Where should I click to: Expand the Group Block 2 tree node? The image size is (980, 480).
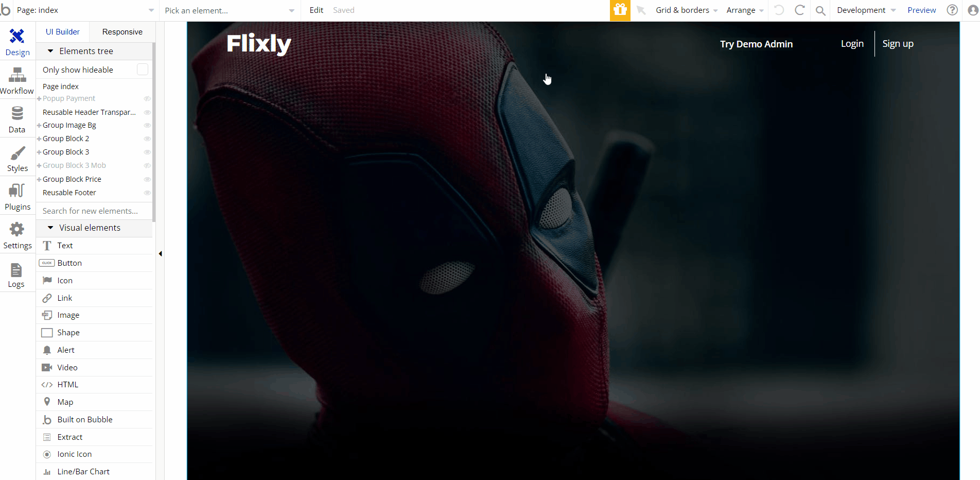click(39, 139)
